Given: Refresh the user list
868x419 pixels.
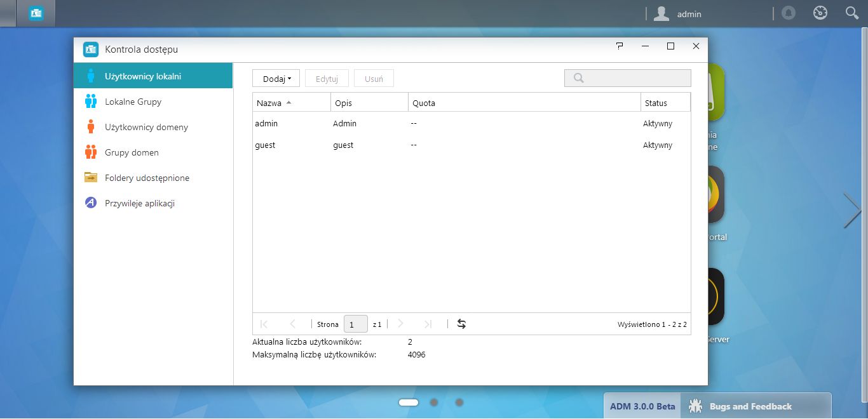Looking at the screenshot, I should click(x=462, y=324).
